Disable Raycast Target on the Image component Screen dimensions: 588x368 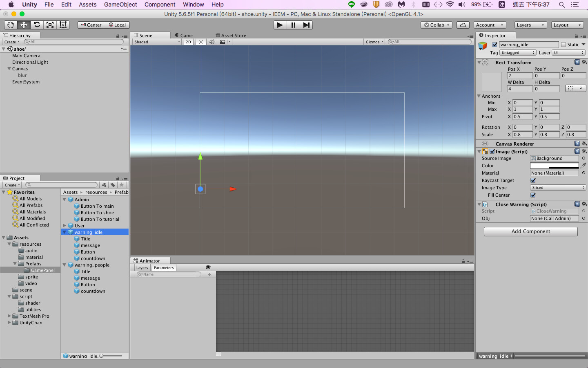533,180
